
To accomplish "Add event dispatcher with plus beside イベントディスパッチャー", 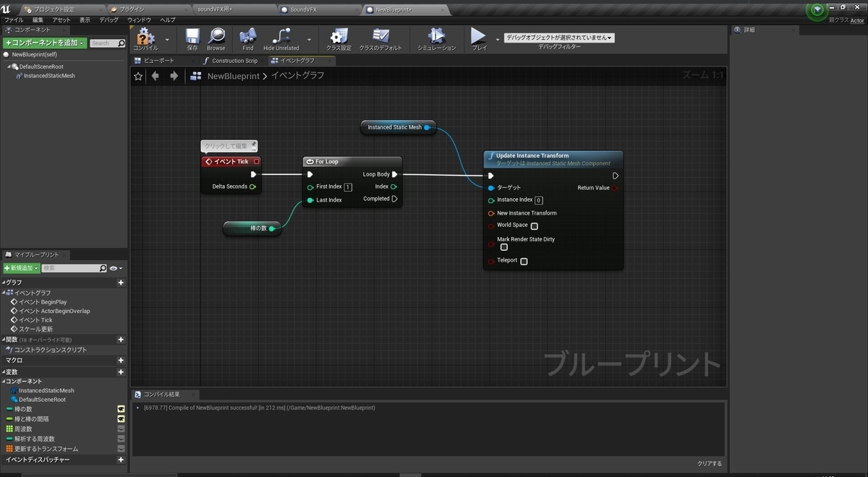I will click(x=121, y=460).
